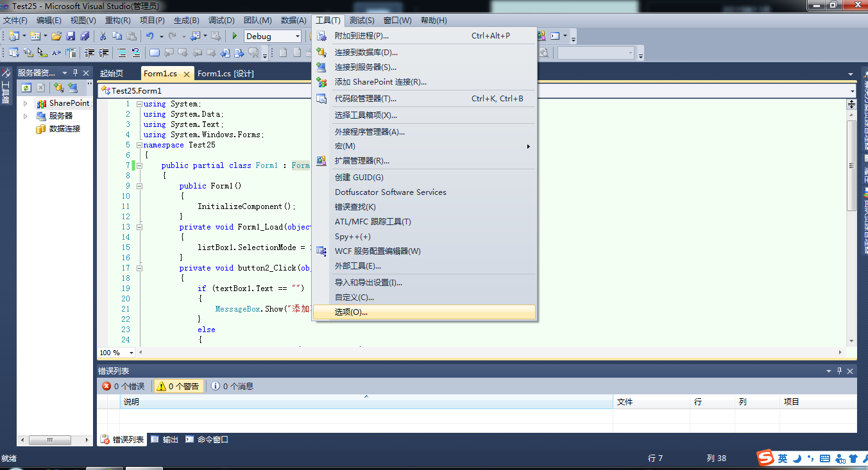Click the Display Object Member List icon
Image resolution: width=868 pixels, height=470 pixels.
(x=13, y=53)
